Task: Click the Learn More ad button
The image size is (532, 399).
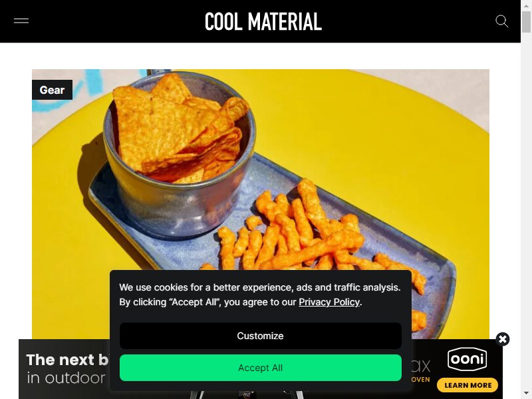Action: click(x=467, y=385)
